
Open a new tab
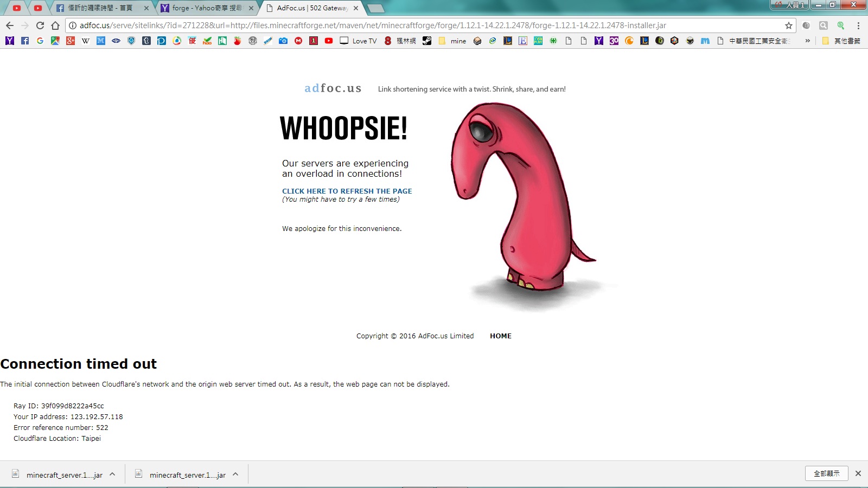coord(375,8)
